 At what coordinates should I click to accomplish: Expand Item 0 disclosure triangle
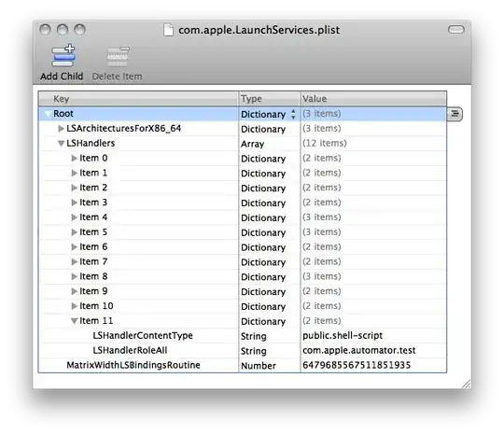click(74, 158)
